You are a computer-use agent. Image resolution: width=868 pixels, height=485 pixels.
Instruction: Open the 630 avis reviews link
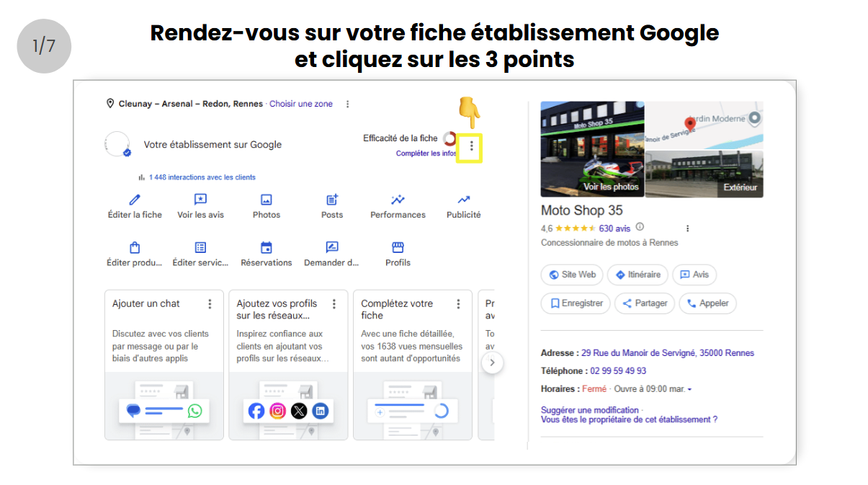(x=614, y=228)
